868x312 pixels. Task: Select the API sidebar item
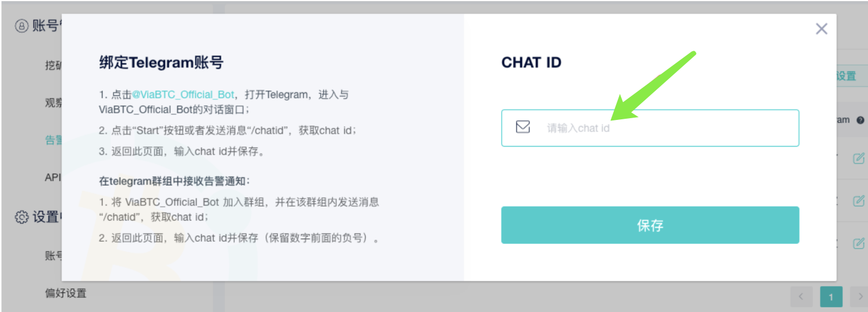(x=53, y=178)
